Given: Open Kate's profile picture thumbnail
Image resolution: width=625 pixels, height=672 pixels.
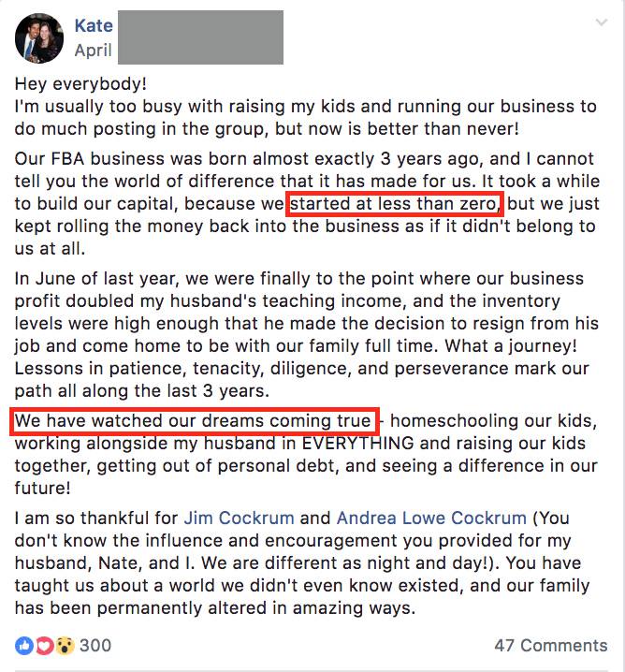Looking at the screenshot, I should tap(40, 37).
